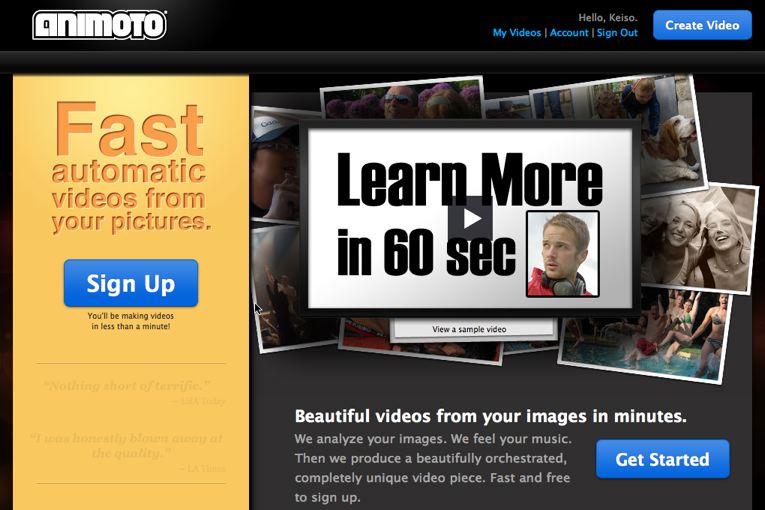Open the My Videos link
Viewport: 765px width, 510px height.
516,33
